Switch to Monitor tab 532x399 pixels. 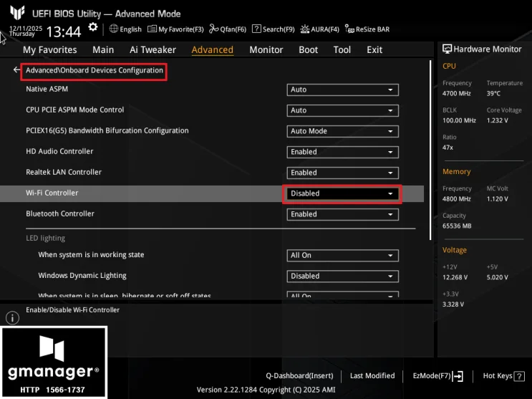[x=266, y=50]
